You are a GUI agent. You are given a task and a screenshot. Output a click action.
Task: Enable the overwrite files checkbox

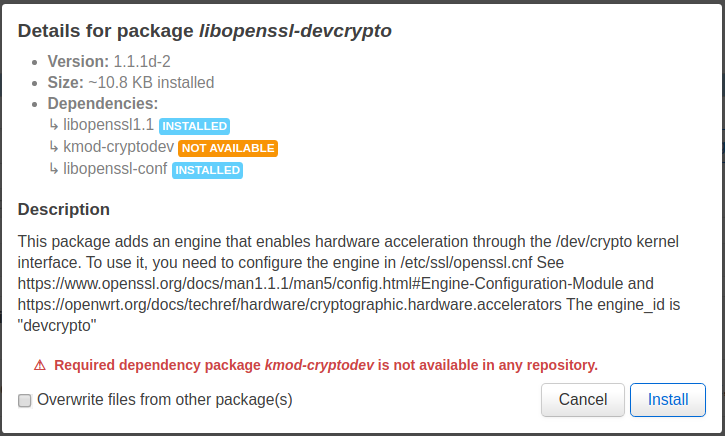[x=25, y=400]
